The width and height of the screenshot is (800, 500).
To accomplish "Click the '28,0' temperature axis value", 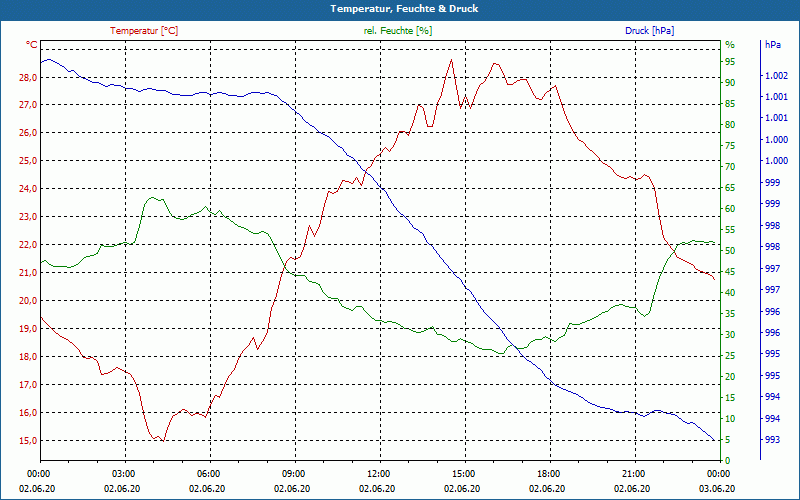I will [x=28, y=78].
